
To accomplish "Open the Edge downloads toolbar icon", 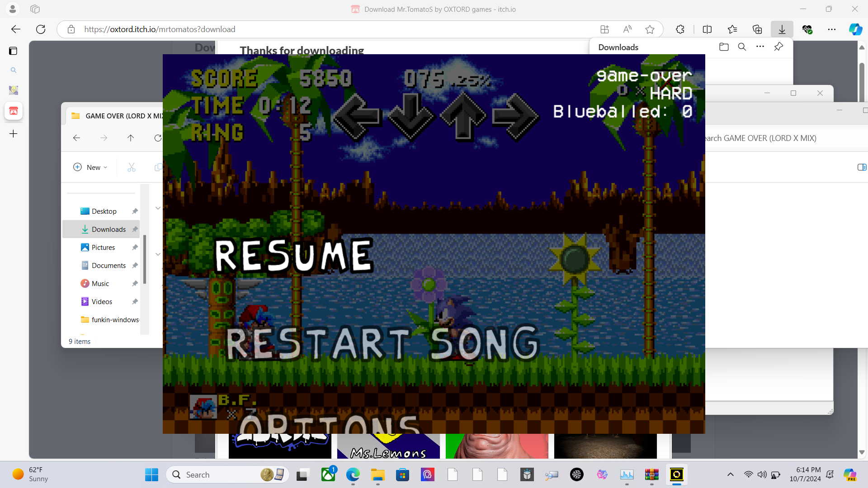I will point(782,29).
